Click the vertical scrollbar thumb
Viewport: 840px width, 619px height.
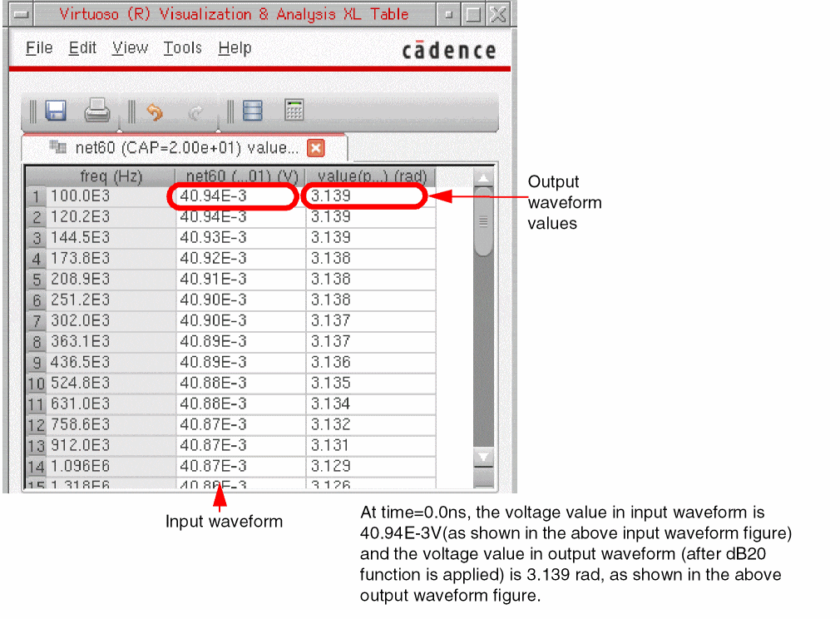click(483, 221)
